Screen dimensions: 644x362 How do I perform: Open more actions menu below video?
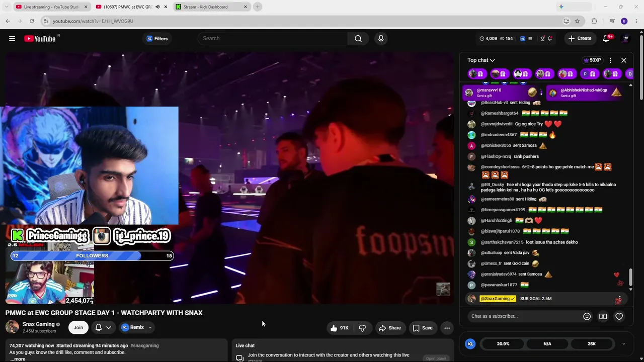pos(447,328)
